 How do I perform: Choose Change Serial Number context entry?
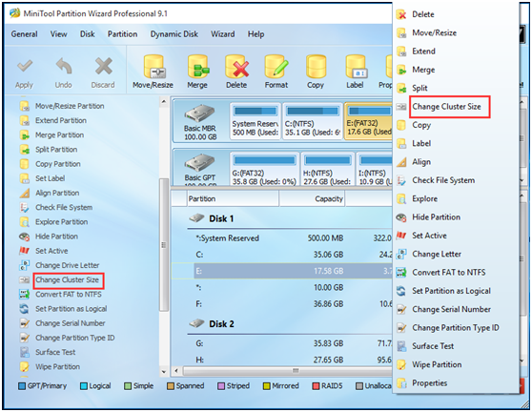point(451,310)
